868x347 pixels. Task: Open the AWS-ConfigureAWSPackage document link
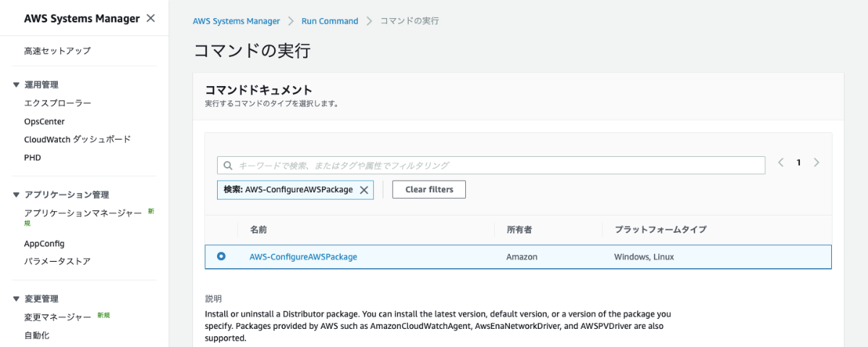[303, 257]
